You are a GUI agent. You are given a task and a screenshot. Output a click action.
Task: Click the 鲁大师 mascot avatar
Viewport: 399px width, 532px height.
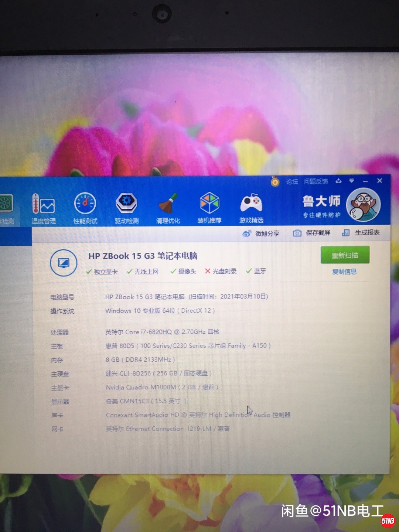click(x=363, y=205)
